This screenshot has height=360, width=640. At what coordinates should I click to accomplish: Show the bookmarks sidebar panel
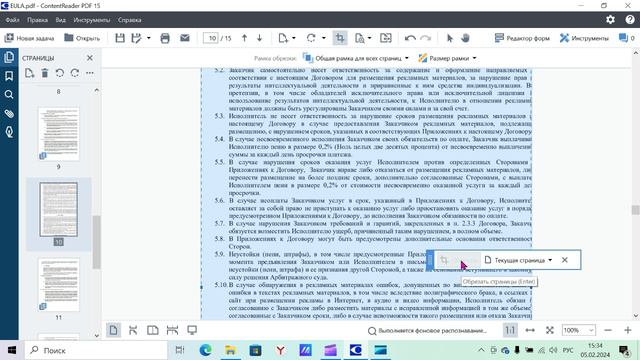[9, 76]
